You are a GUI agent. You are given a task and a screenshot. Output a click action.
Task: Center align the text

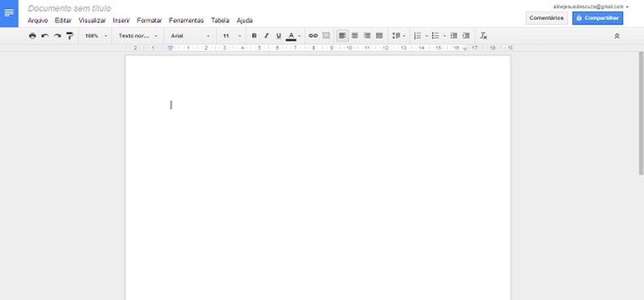click(355, 36)
